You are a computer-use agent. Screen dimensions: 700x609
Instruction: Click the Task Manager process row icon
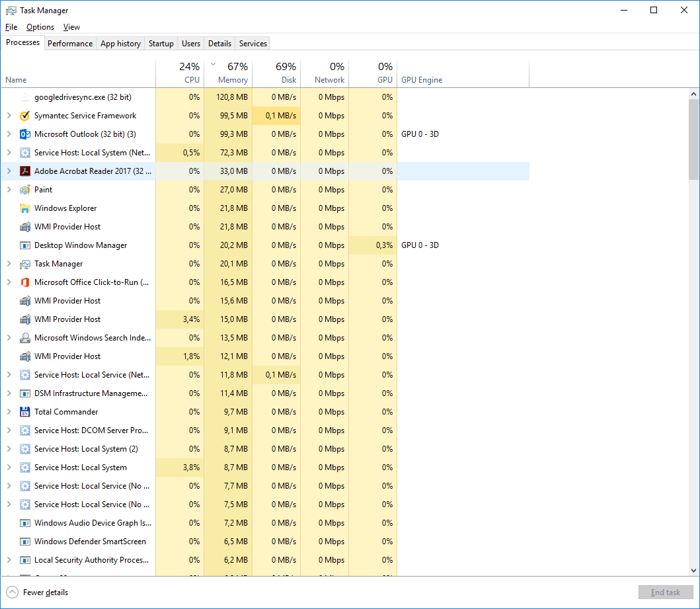25,264
